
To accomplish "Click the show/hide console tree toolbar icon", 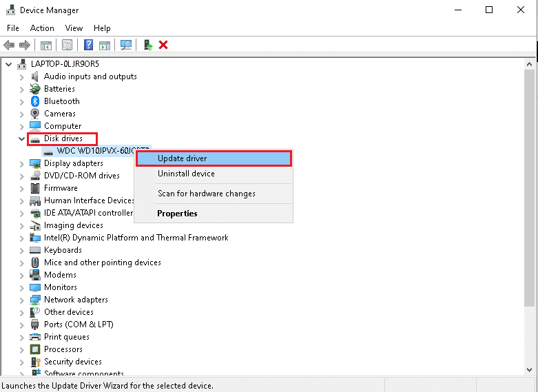I will click(46, 45).
